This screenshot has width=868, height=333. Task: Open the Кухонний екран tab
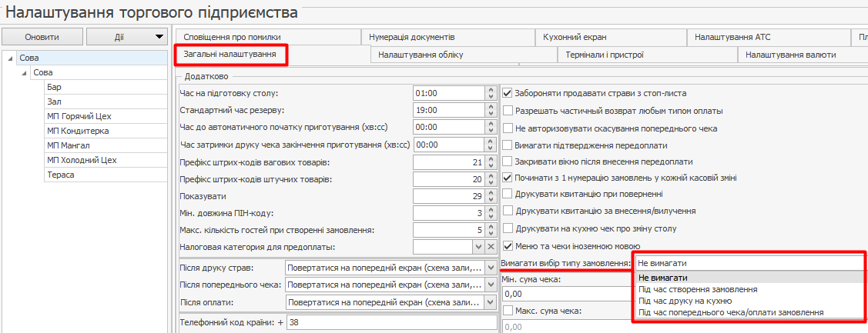pyautogui.click(x=575, y=37)
